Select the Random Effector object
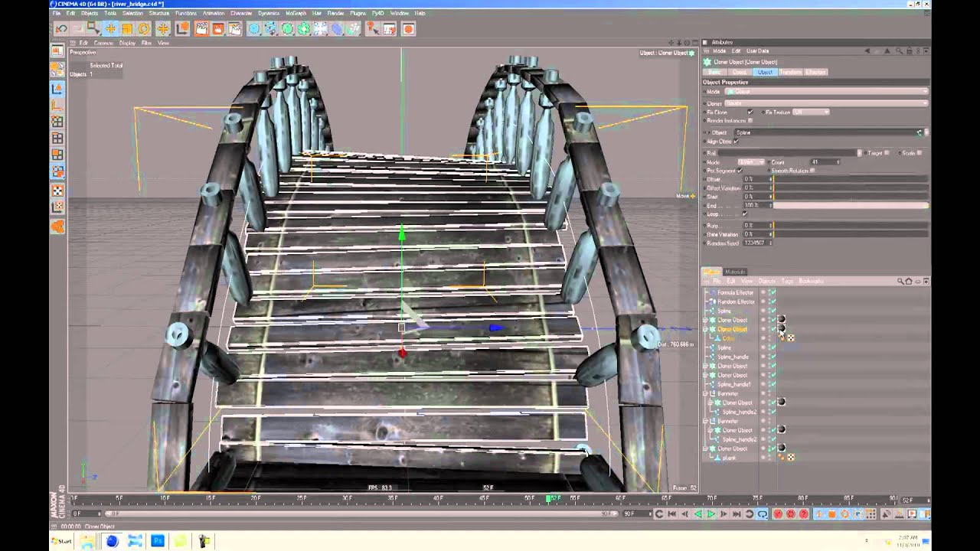 [735, 302]
